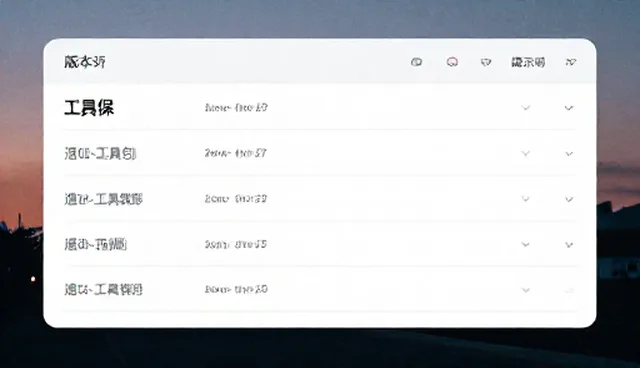Select the last row's label text
The width and height of the screenshot is (640, 368).
click(103, 290)
